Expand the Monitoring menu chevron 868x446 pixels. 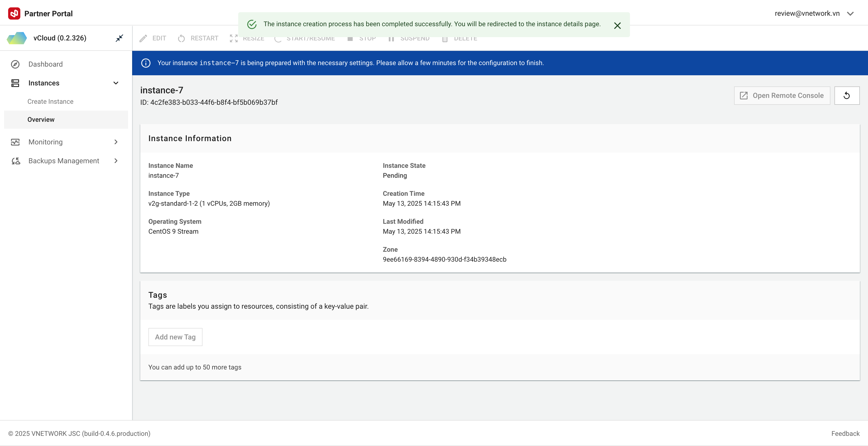pyautogui.click(x=116, y=142)
